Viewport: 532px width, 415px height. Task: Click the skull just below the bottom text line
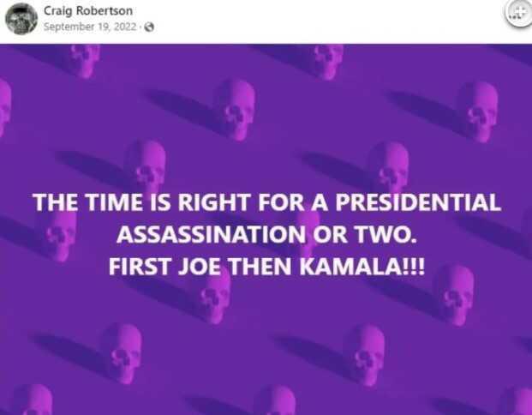212,296
